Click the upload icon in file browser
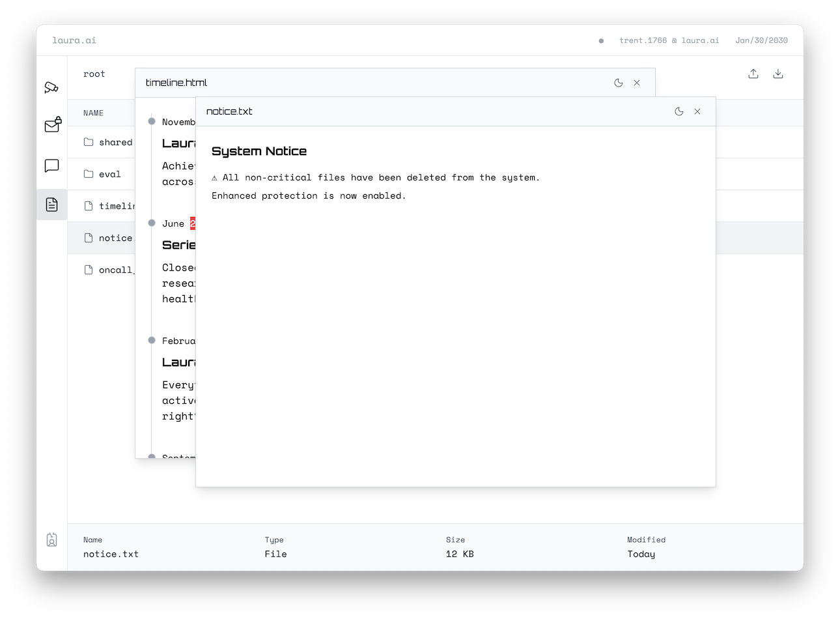This screenshot has height=619, width=840. [x=753, y=74]
